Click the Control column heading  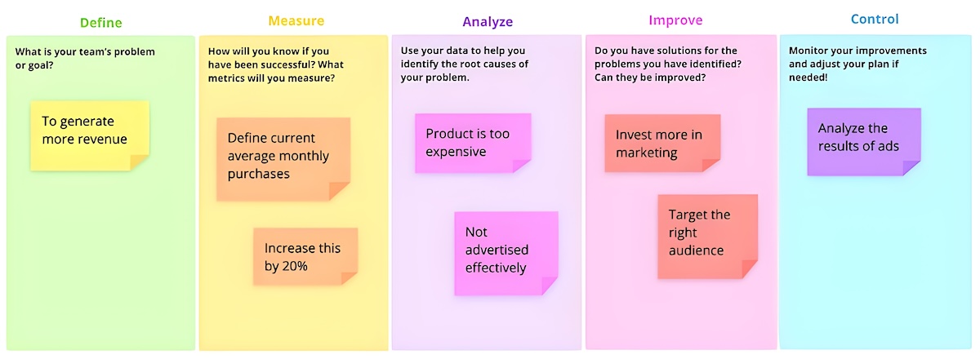coord(874,20)
